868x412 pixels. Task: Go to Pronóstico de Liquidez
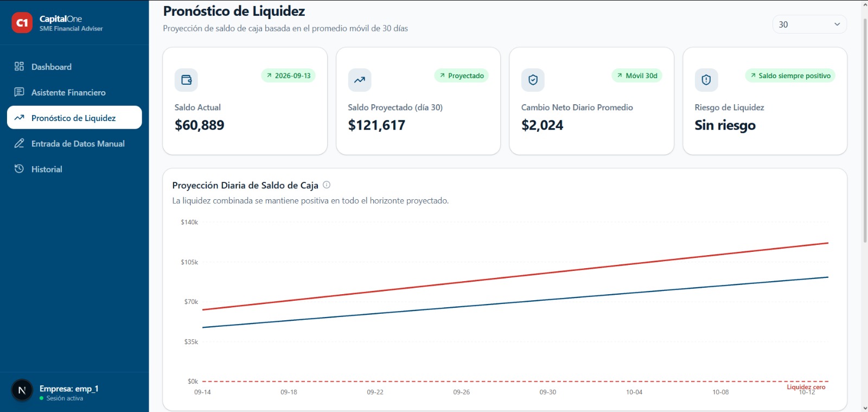click(74, 118)
